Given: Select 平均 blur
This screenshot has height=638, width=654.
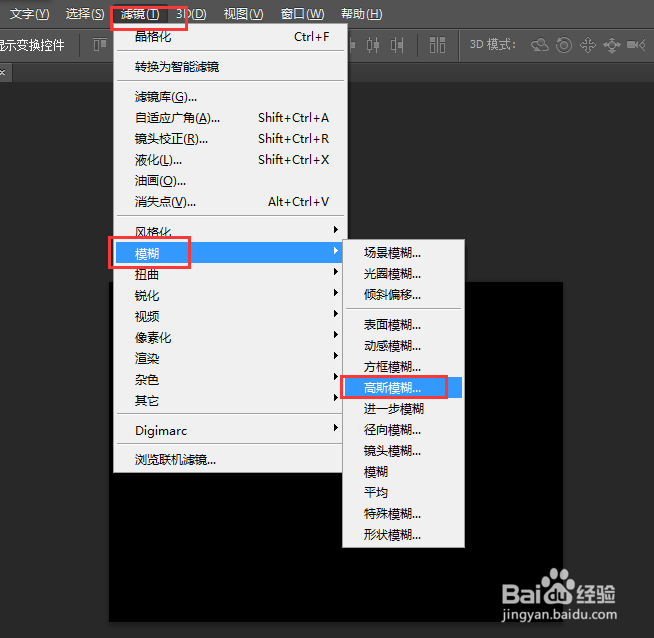Looking at the screenshot, I should tap(403, 492).
